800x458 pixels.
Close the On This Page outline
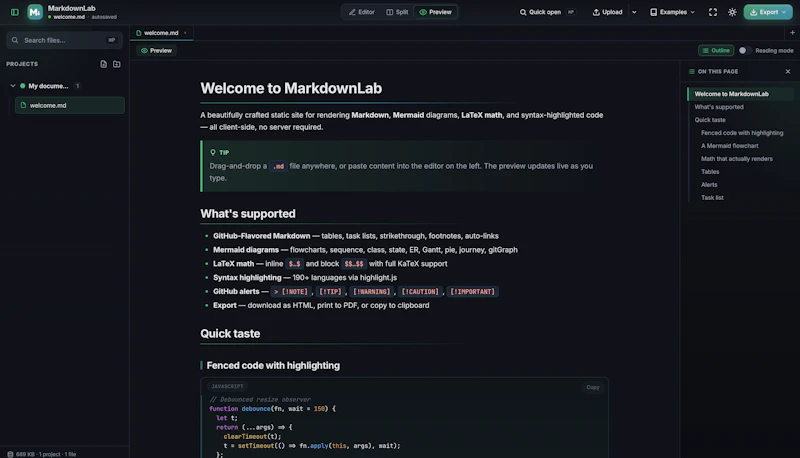pyautogui.click(x=788, y=71)
